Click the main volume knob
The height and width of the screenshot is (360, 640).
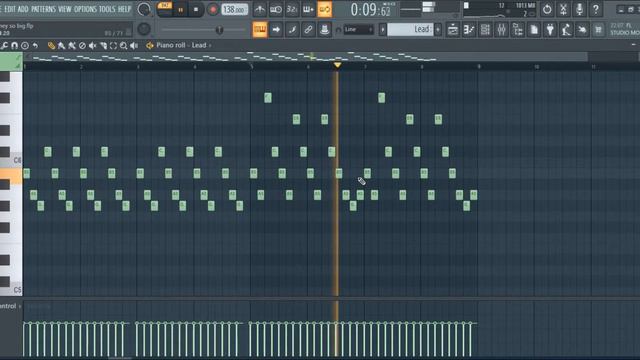click(144, 9)
